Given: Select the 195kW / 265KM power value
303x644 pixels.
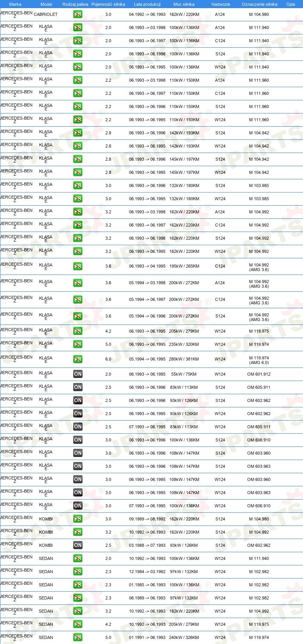Looking at the screenshot, I should (x=184, y=266).
